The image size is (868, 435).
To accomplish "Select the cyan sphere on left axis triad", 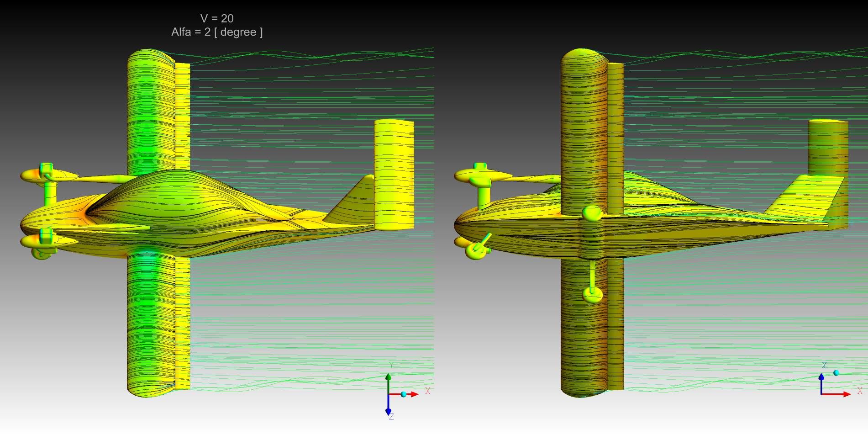I will [404, 394].
